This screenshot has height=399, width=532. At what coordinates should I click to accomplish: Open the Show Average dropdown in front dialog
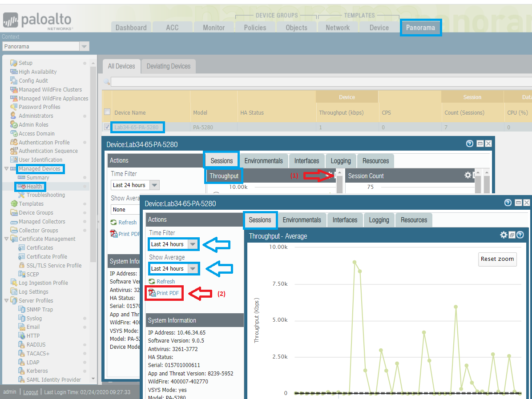192,269
